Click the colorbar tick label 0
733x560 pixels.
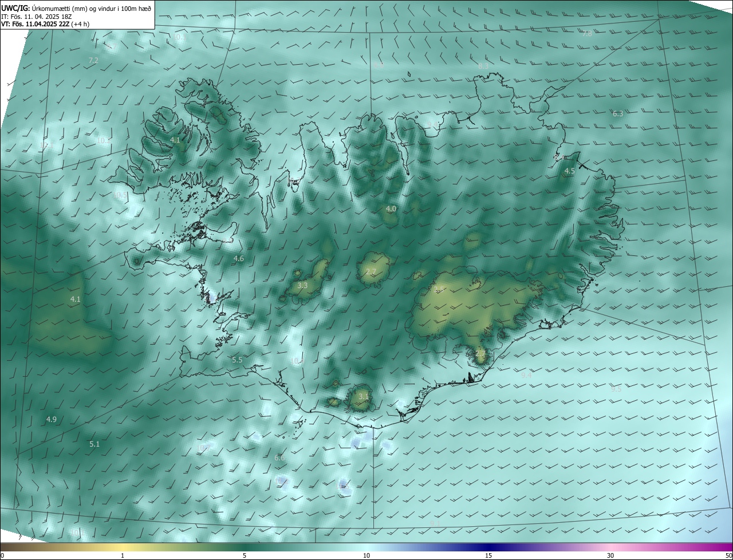pos(2,555)
